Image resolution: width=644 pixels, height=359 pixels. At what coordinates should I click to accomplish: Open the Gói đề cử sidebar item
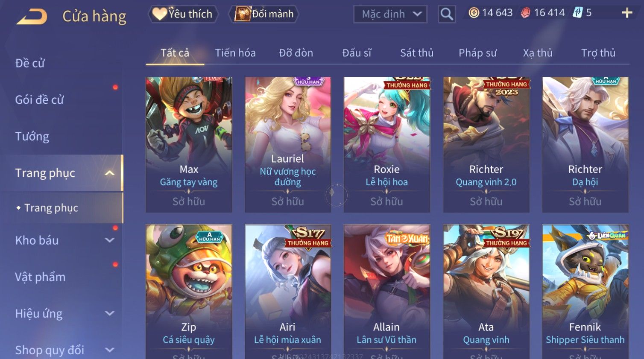[x=39, y=99]
